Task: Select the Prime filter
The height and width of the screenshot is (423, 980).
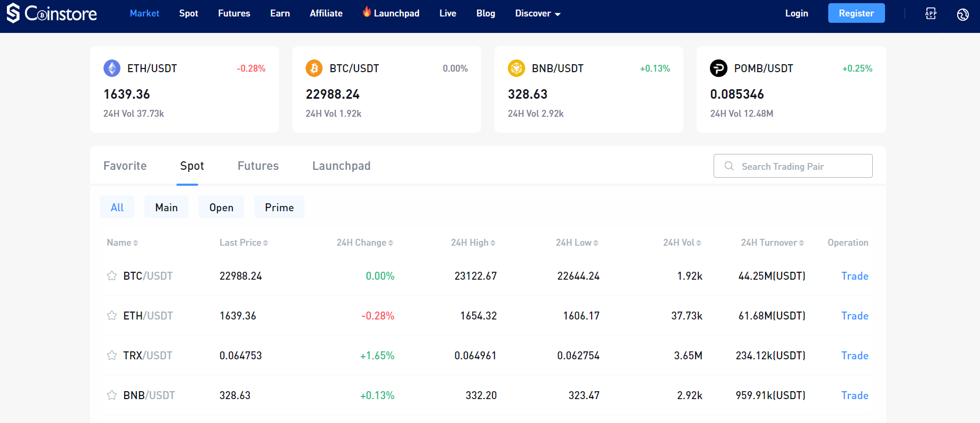Action: tap(279, 207)
